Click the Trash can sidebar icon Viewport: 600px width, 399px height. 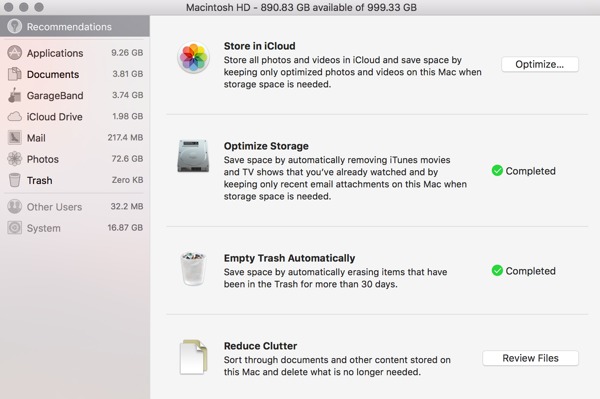[x=15, y=180]
